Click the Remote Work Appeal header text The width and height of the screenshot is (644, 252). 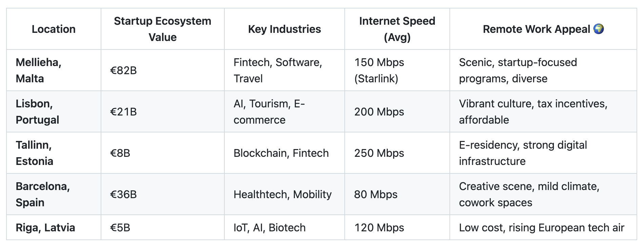(x=537, y=29)
